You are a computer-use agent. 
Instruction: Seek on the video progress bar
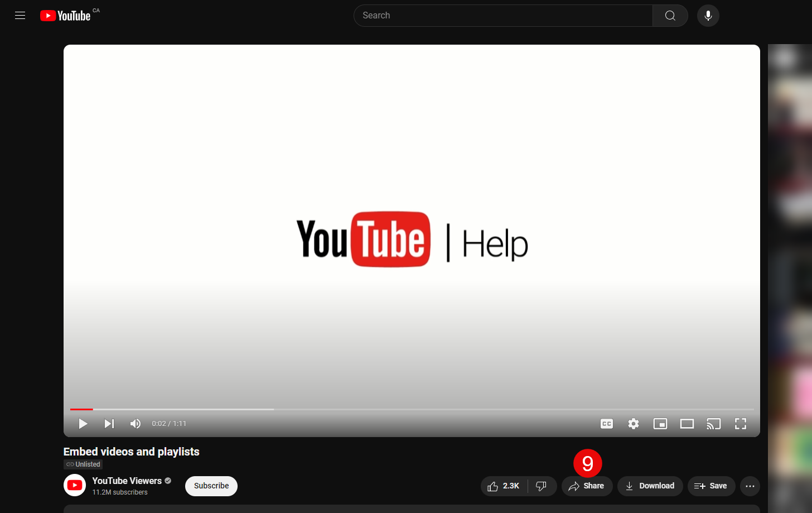pyautogui.click(x=412, y=409)
